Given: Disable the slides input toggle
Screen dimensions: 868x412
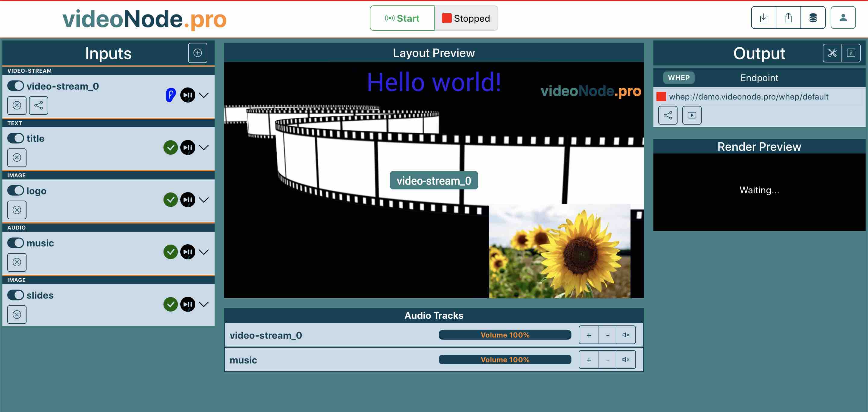Looking at the screenshot, I should tap(16, 295).
